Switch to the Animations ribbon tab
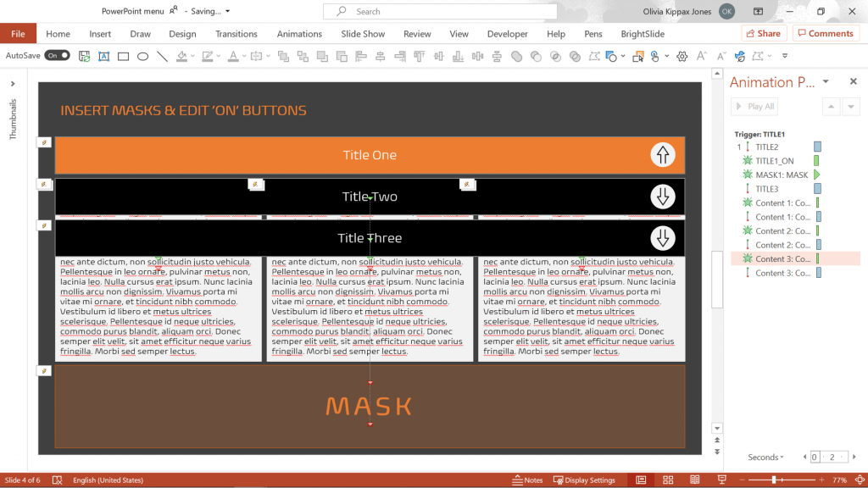This screenshot has height=488, width=868. click(x=299, y=34)
